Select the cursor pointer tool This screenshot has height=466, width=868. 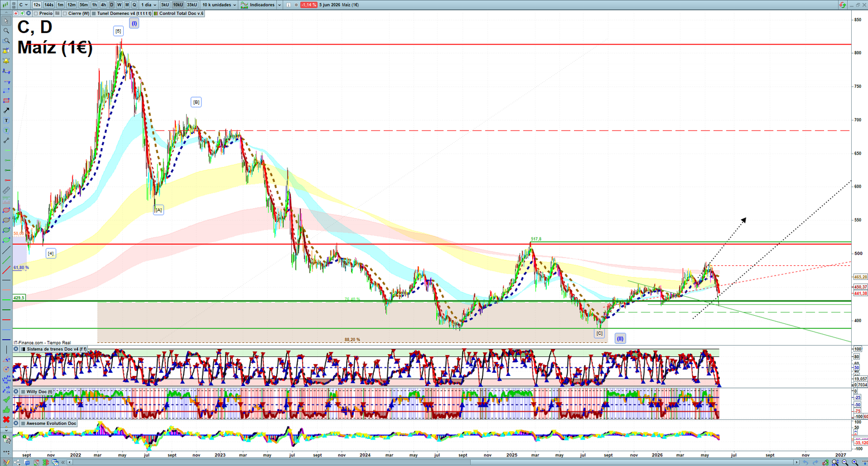point(6,21)
